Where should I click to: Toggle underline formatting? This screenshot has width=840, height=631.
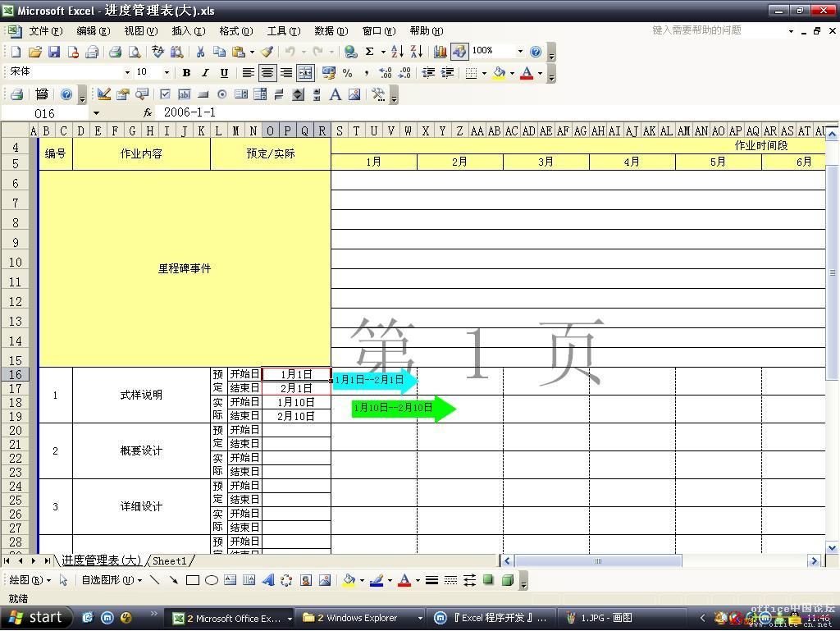tap(224, 73)
